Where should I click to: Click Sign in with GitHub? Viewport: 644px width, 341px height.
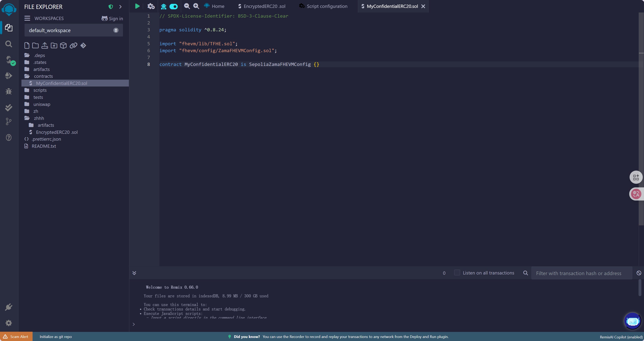pos(112,18)
